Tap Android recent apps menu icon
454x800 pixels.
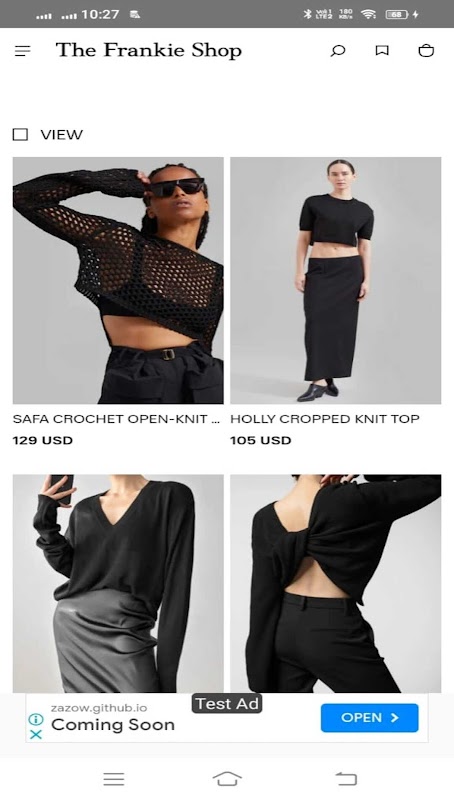point(114,779)
